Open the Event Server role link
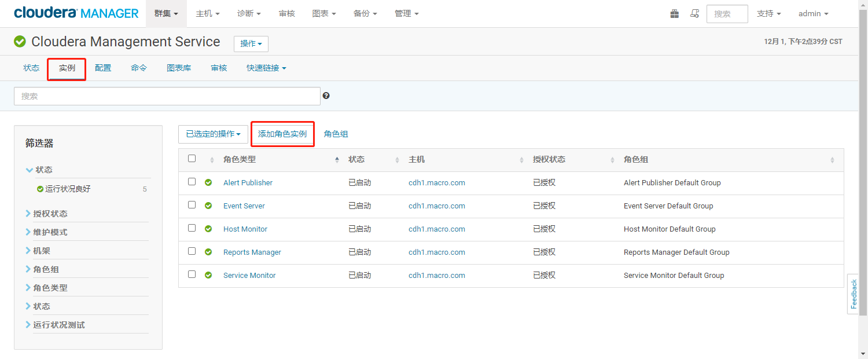The width and height of the screenshot is (868, 359). pyautogui.click(x=244, y=206)
